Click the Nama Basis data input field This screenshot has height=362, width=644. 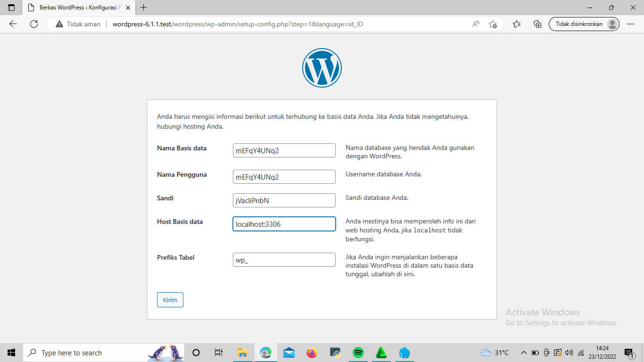tap(284, 150)
